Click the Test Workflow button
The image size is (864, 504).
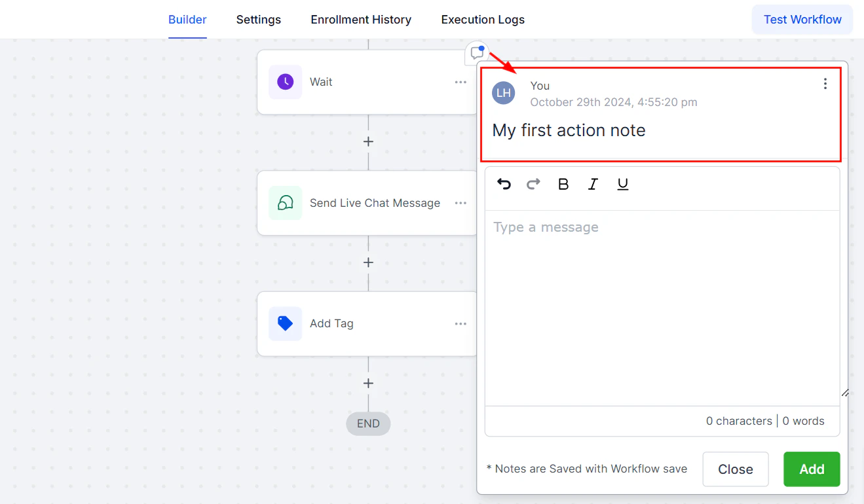802,19
